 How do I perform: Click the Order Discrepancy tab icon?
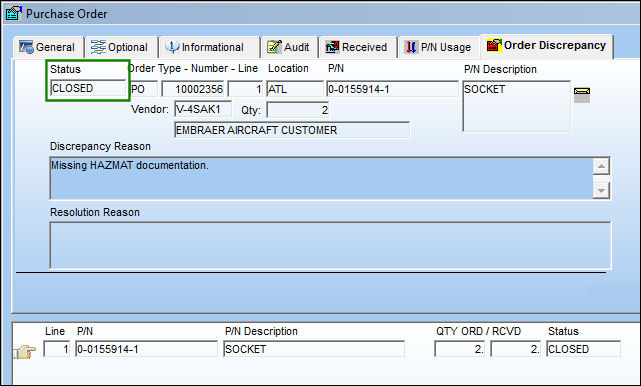494,45
